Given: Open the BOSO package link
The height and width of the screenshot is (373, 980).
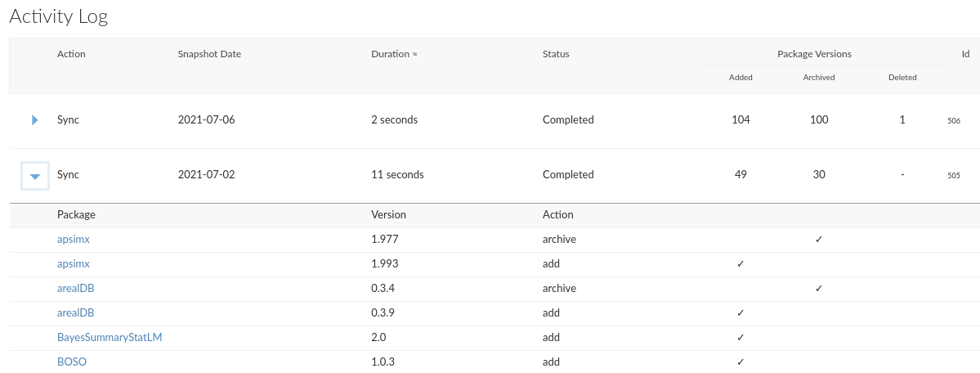Looking at the screenshot, I should click(x=72, y=361).
